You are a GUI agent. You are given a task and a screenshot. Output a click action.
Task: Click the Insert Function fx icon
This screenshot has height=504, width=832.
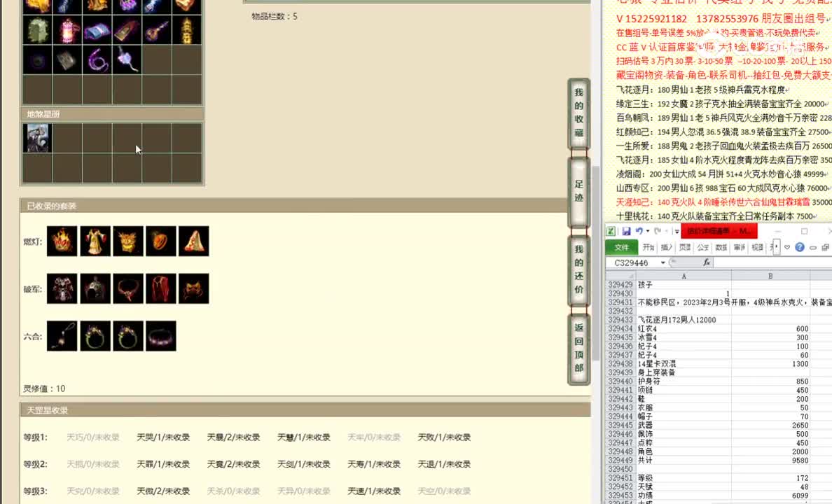pos(707,262)
